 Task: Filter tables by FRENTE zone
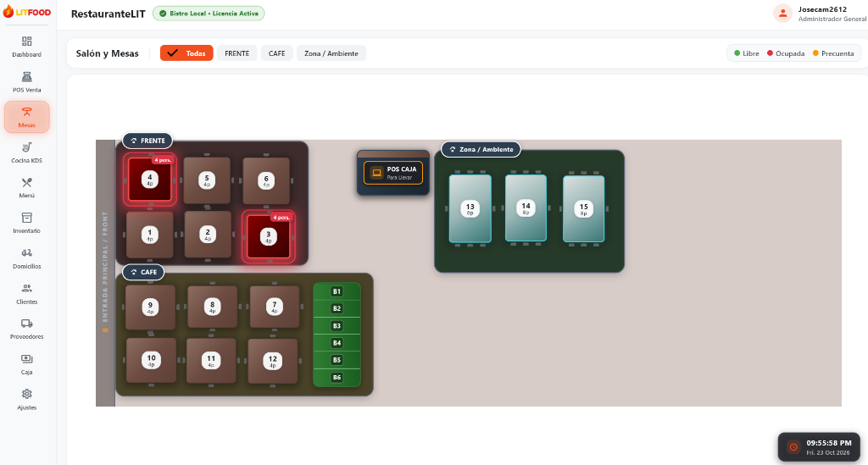237,53
